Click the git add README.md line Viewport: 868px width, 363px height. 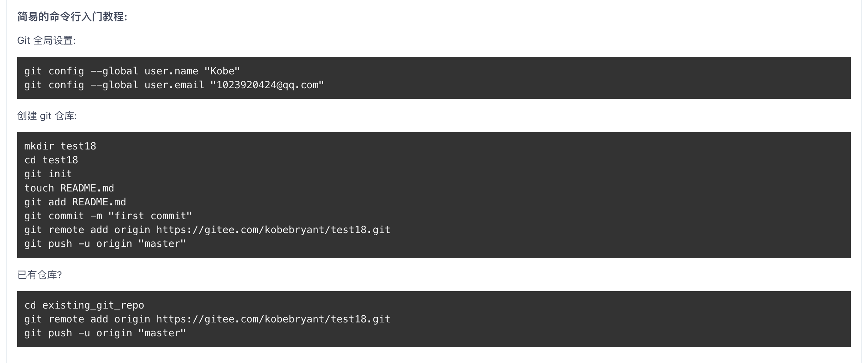[75, 202]
